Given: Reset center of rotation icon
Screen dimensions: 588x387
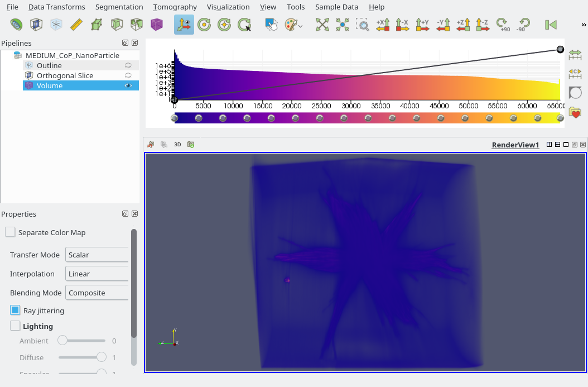Looking at the screenshot, I should (224, 25).
